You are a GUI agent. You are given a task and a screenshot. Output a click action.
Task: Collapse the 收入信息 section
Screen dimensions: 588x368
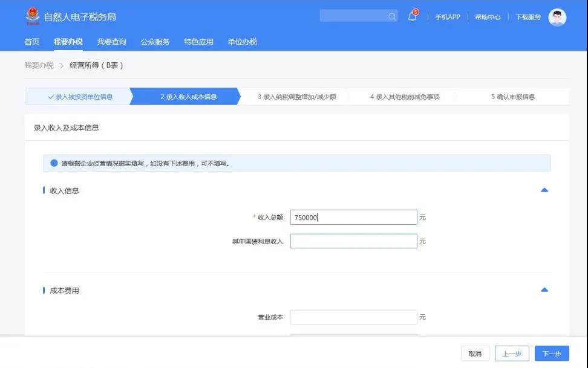coord(544,190)
